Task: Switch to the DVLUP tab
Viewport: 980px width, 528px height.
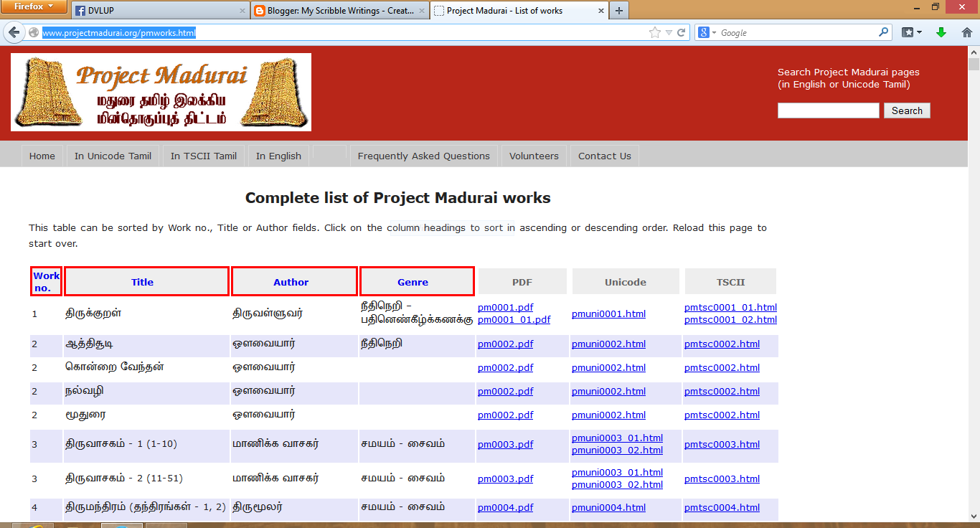Action: 160,11
